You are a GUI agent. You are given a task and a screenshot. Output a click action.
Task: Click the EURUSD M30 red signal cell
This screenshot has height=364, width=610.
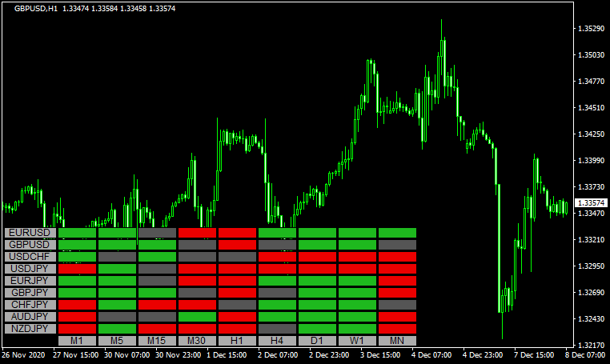[197, 233]
